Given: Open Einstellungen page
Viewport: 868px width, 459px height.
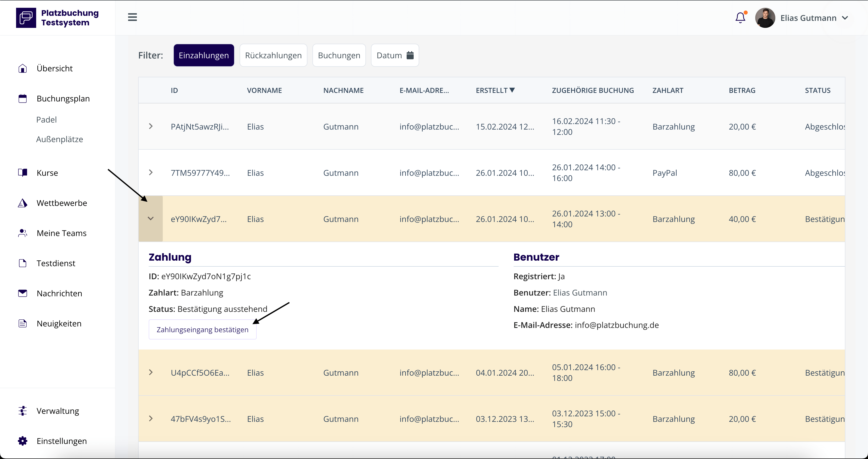Looking at the screenshot, I should (x=62, y=441).
